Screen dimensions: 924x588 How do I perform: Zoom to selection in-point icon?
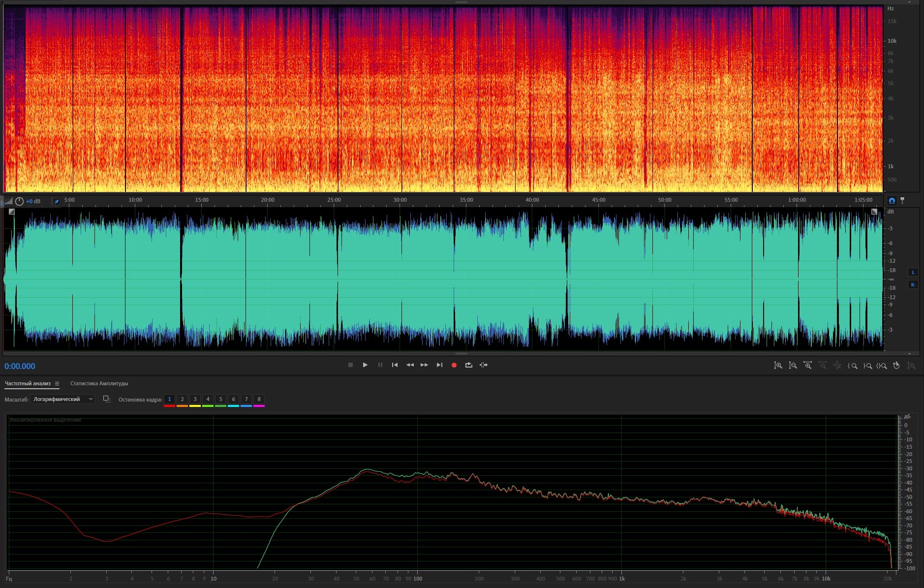pyautogui.click(x=853, y=366)
